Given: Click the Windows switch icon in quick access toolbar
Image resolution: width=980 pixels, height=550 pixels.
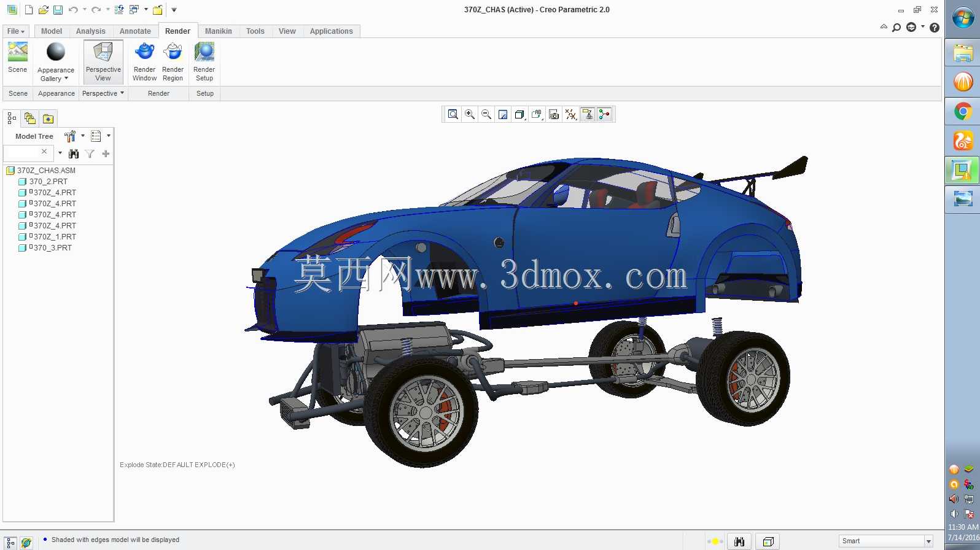Looking at the screenshot, I should pos(134,10).
